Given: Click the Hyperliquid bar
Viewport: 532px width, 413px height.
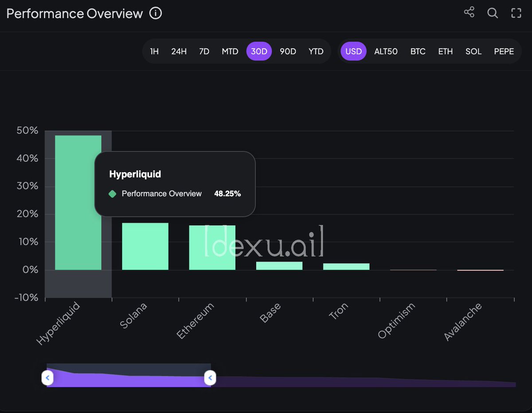Looking at the screenshot, I should 78,202.
